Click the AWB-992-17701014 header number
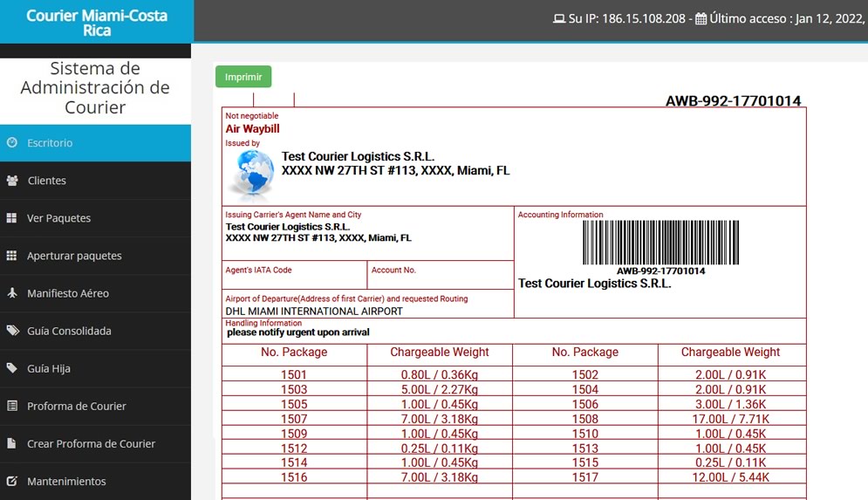 pos(733,100)
